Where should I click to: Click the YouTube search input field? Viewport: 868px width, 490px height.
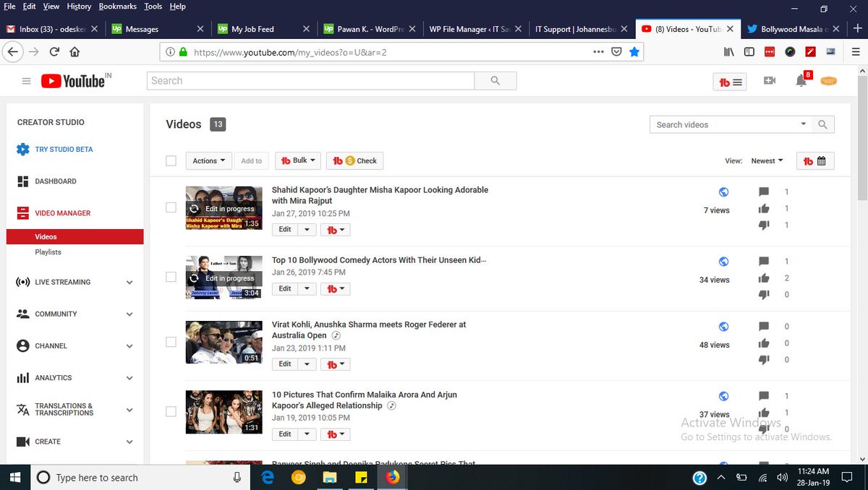[x=310, y=81]
